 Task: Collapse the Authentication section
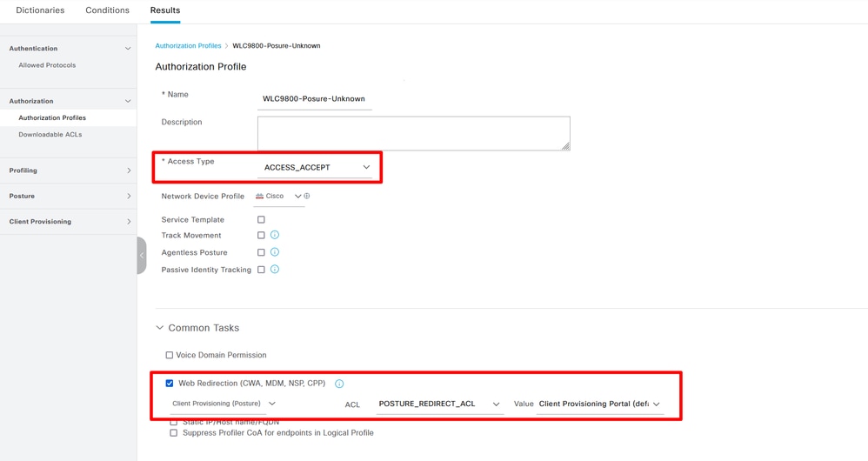[x=128, y=49]
